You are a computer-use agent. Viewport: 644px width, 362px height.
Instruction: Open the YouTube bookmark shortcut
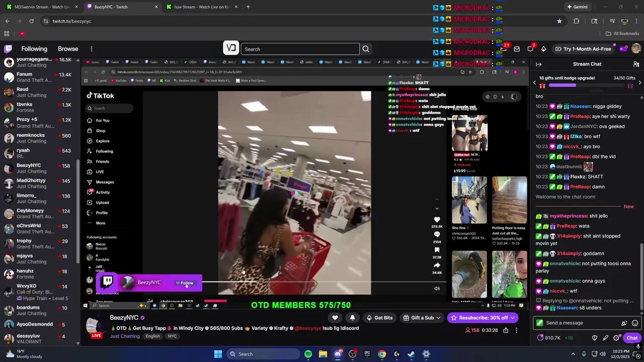click(x=22, y=34)
